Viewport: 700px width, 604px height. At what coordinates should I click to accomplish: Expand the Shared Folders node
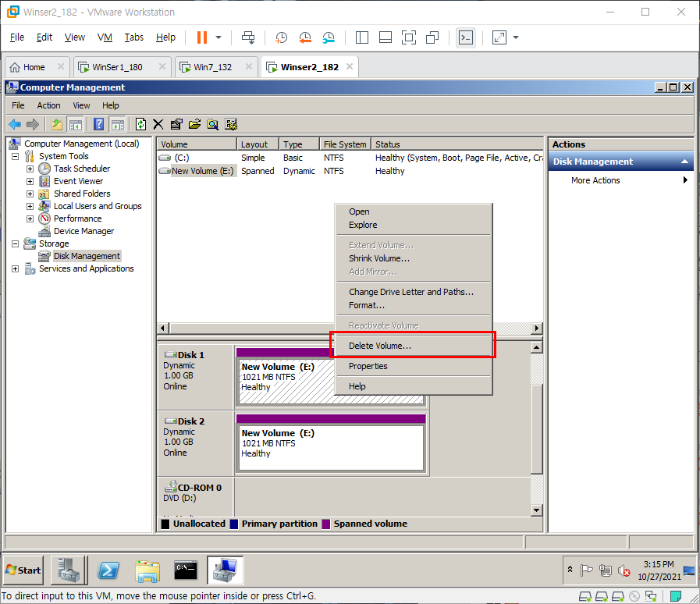30,194
